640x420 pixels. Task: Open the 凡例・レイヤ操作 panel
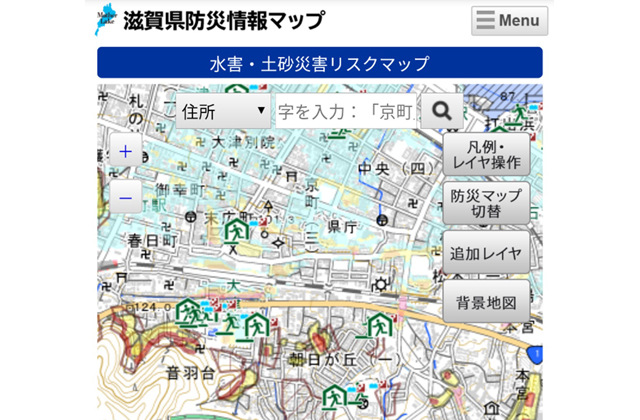(x=486, y=155)
